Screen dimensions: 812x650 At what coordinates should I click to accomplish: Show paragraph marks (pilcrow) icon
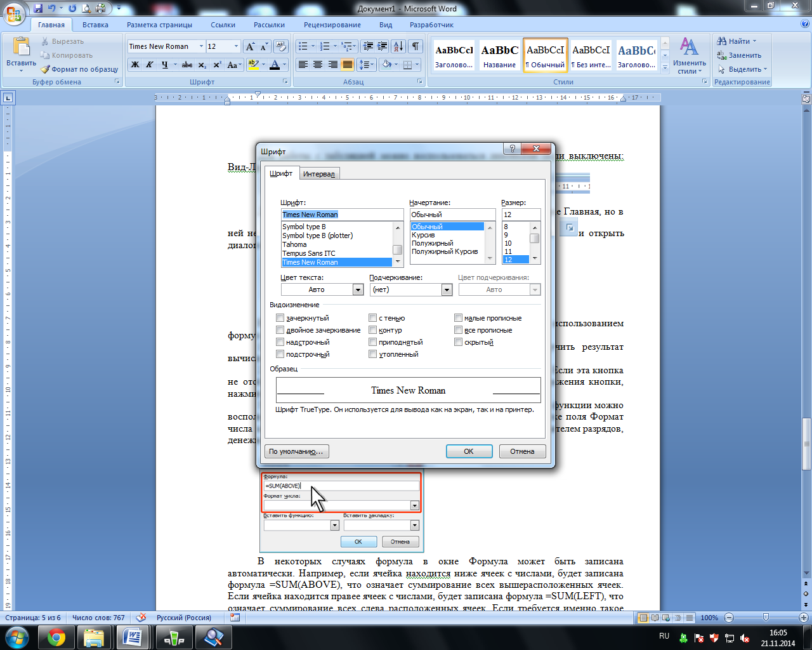[x=416, y=46]
